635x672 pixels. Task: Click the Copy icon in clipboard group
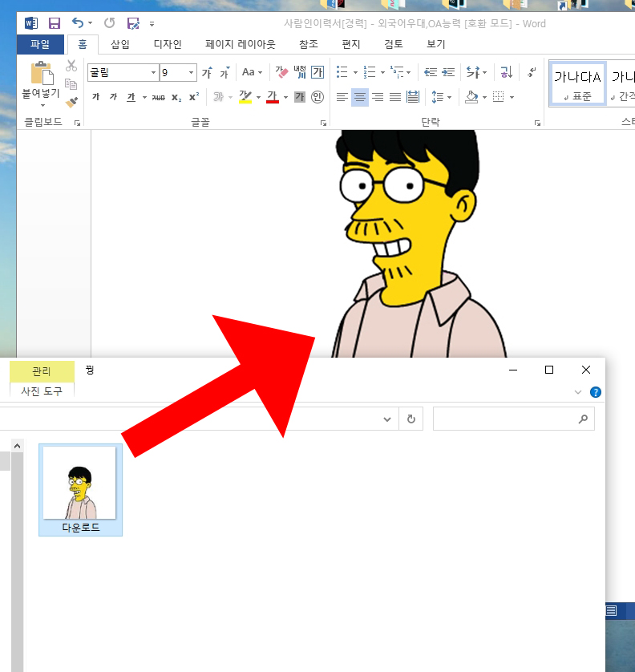coord(71,84)
